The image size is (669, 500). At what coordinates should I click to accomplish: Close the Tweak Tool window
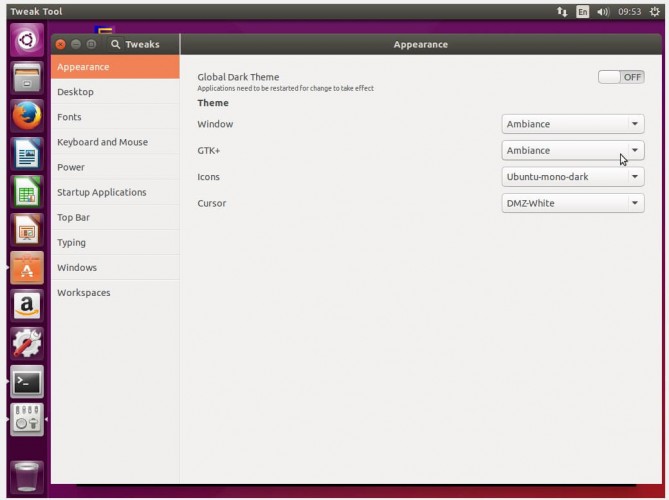click(x=61, y=44)
